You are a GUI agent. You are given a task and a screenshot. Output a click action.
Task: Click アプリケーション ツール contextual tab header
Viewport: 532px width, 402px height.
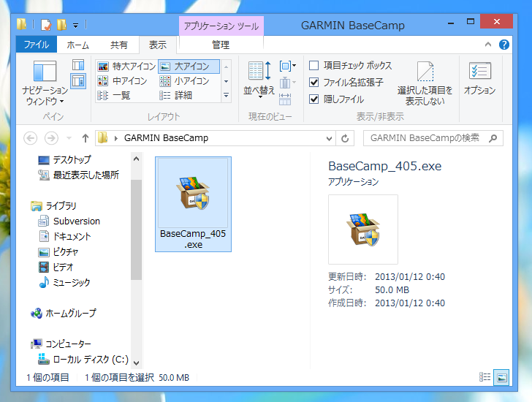click(221, 26)
